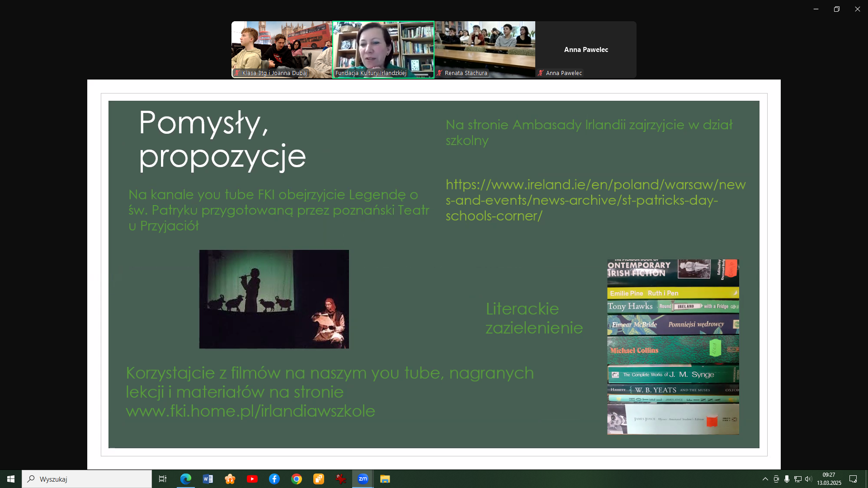Open the notification center panel
Screen dimensions: 868x488
click(853, 479)
